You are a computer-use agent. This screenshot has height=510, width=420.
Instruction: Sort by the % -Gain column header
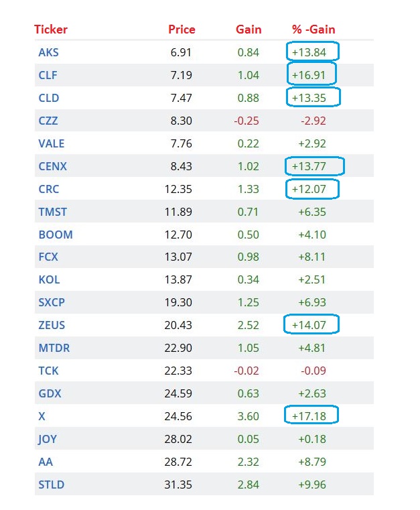(x=313, y=29)
